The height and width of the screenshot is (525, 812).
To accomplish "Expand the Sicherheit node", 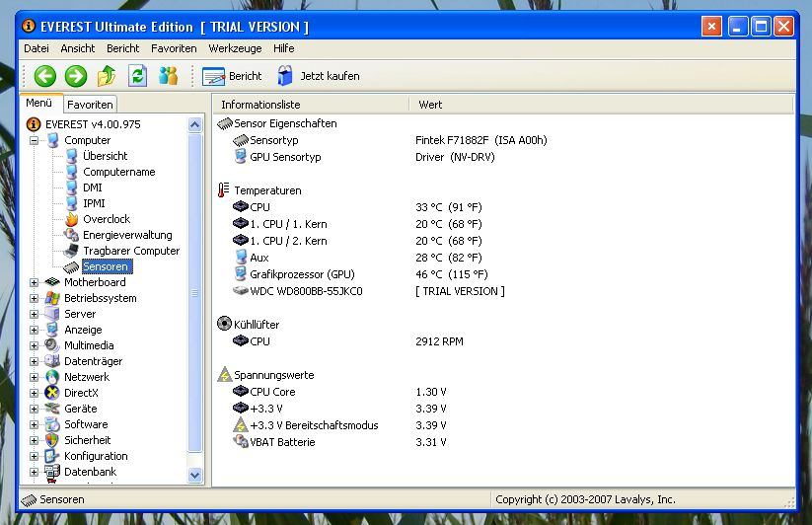I will click(x=35, y=440).
